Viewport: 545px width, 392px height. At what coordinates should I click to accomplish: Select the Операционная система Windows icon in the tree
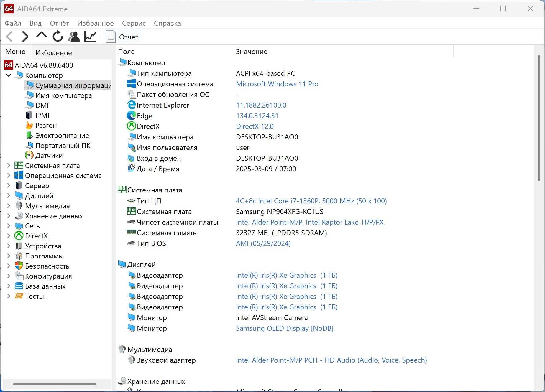tap(19, 175)
